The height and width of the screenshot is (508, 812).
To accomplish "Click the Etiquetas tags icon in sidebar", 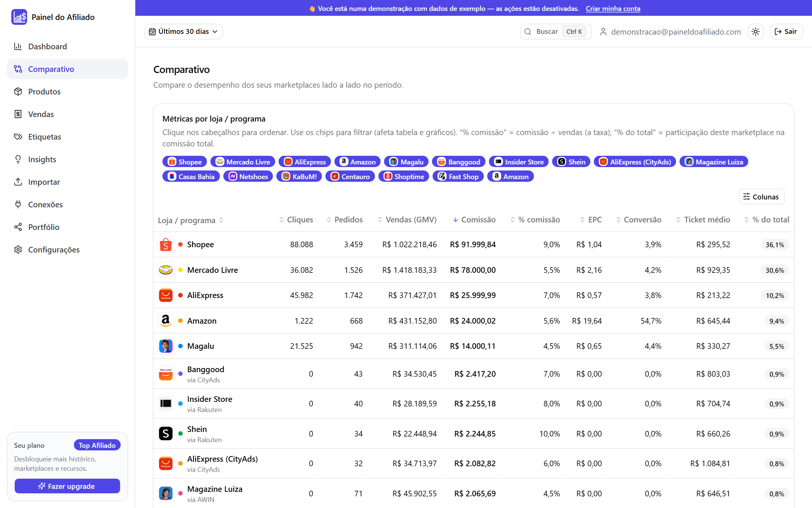I will coord(18,137).
